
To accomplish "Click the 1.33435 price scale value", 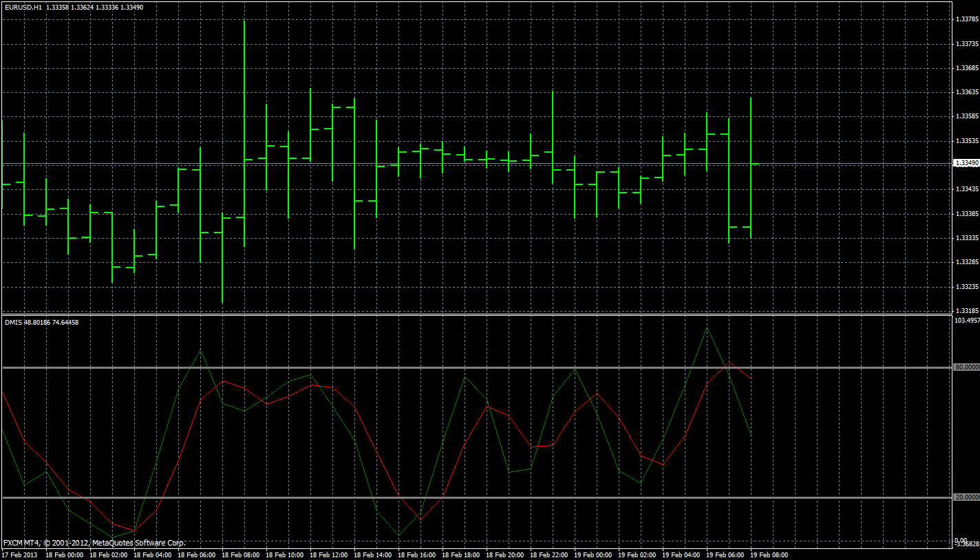I will coord(968,189).
